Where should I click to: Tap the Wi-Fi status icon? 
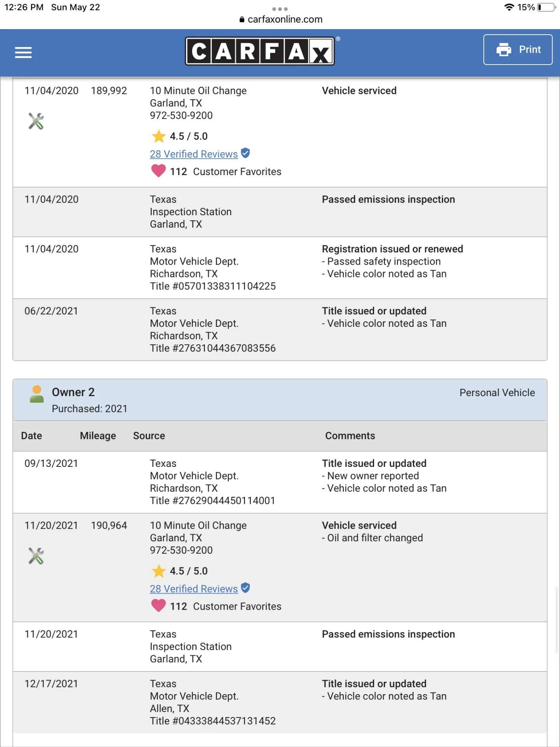pyautogui.click(x=509, y=7)
